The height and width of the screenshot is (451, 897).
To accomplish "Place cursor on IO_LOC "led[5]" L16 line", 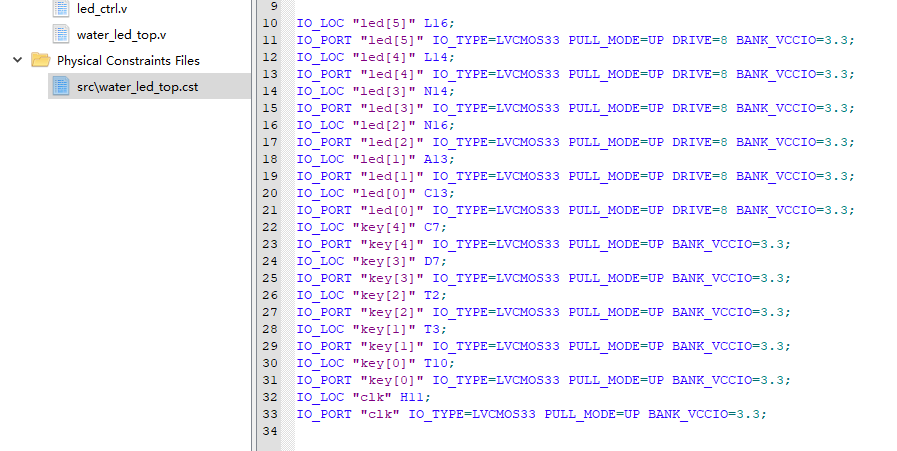I will point(375,23).
